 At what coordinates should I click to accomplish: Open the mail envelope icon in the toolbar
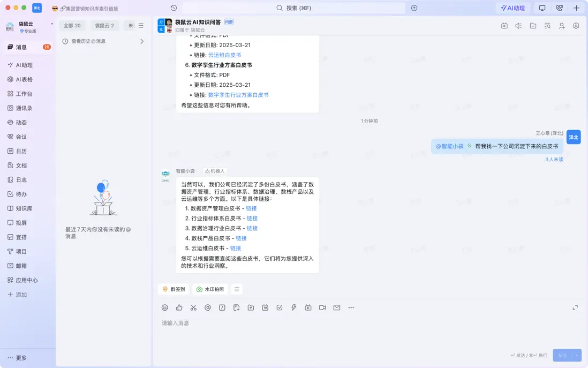pyautogui.click(x=336, y=307)
